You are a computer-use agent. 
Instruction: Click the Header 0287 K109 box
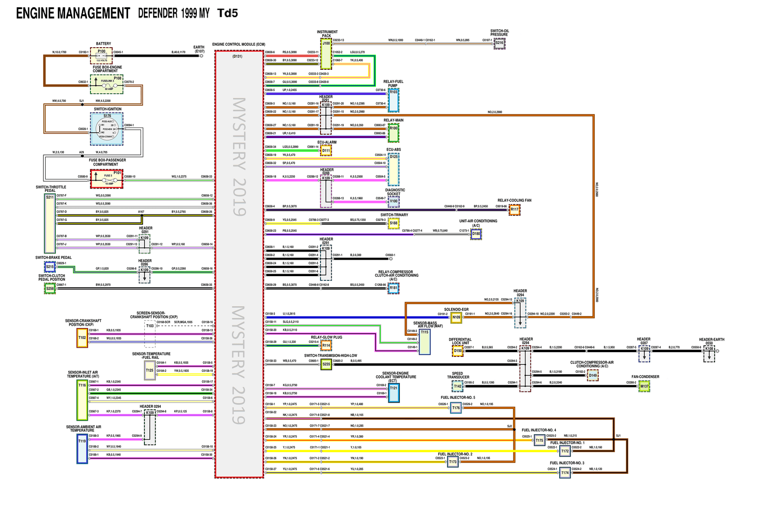(644, 354)
